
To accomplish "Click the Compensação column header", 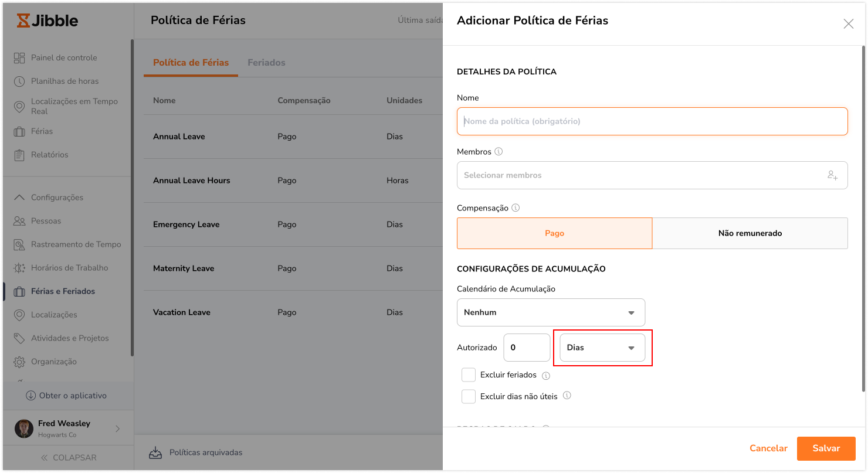I will click(x=304, y=101).
